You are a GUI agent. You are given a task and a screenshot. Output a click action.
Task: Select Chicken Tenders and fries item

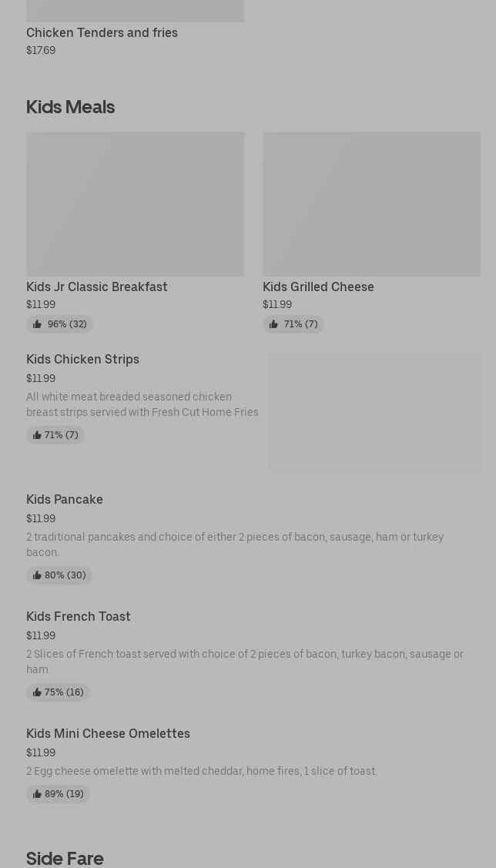(102, 32)
